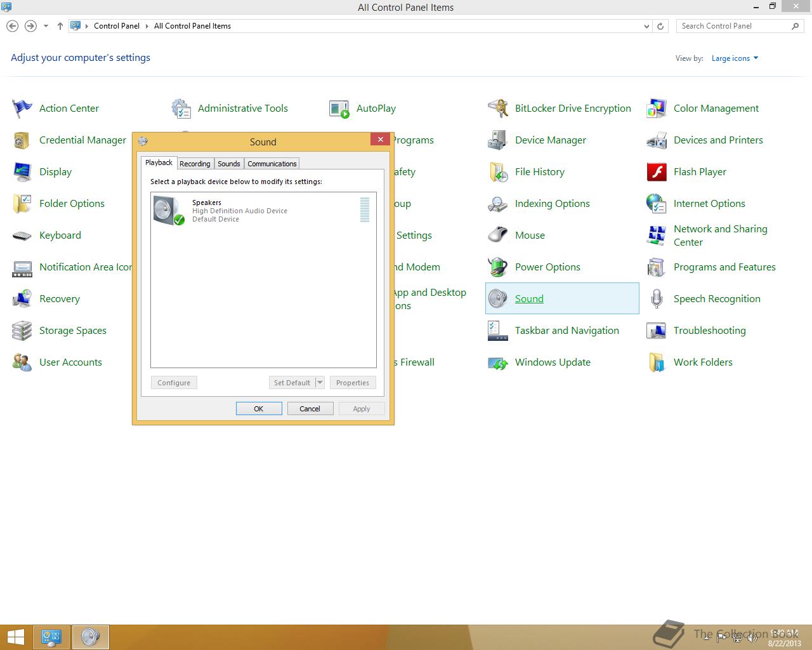Go back with the back arrow button

pos(12,26)
